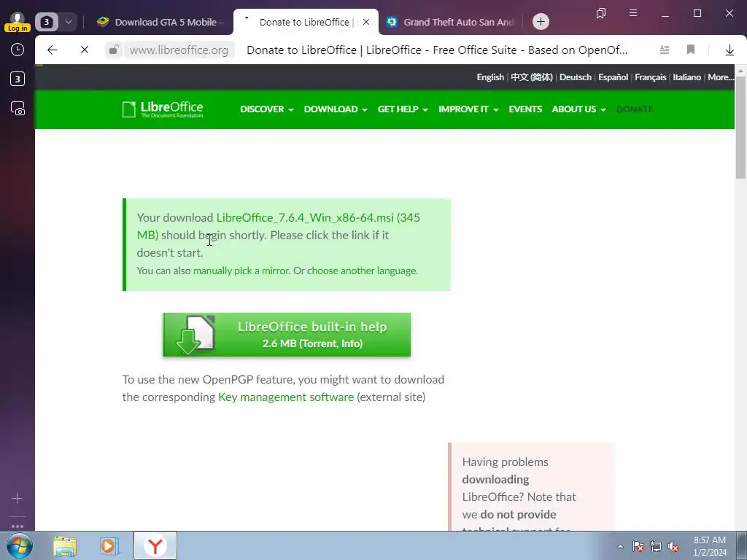Screen dimensions: 747x560
Task: Click the choose another language link
Action: (x=362, y=271)
